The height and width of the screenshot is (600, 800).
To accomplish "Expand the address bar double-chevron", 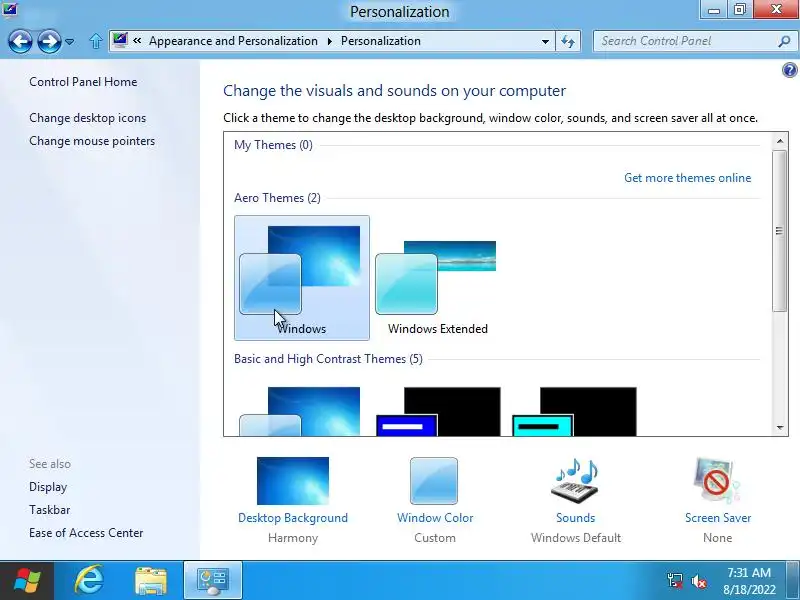I will (137, 41).
